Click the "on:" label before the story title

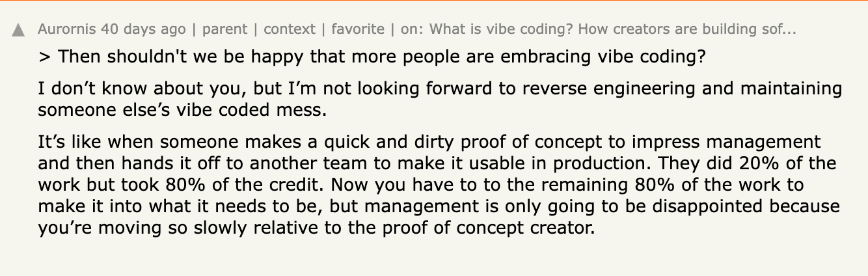[x=414, y=29]
